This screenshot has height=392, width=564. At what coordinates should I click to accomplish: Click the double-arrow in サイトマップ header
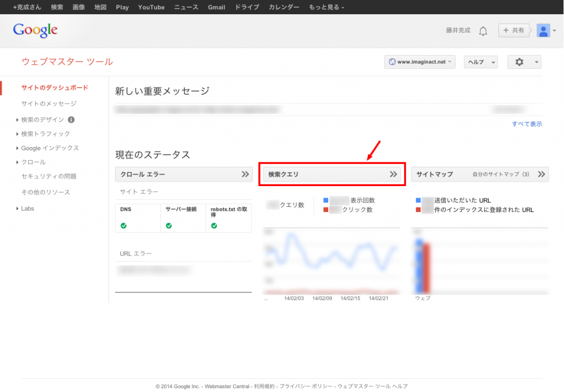click(x=541, y=174)
